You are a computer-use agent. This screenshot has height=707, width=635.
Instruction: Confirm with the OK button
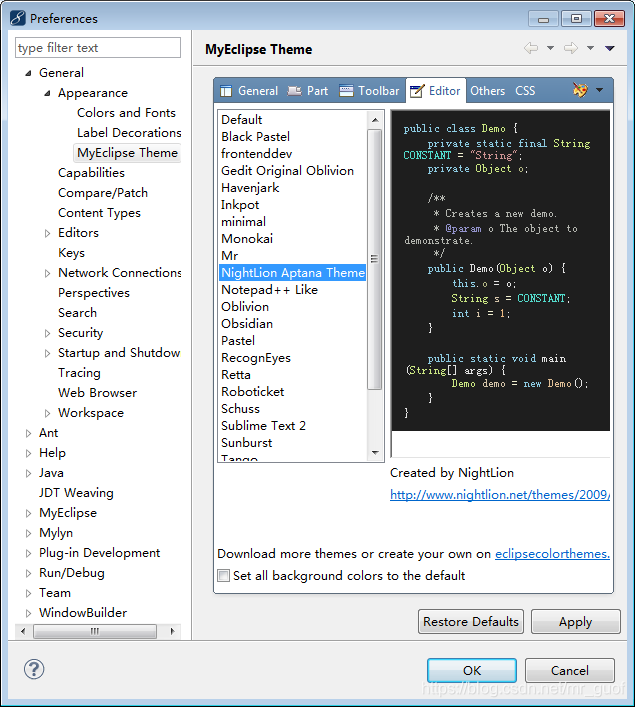472,670
